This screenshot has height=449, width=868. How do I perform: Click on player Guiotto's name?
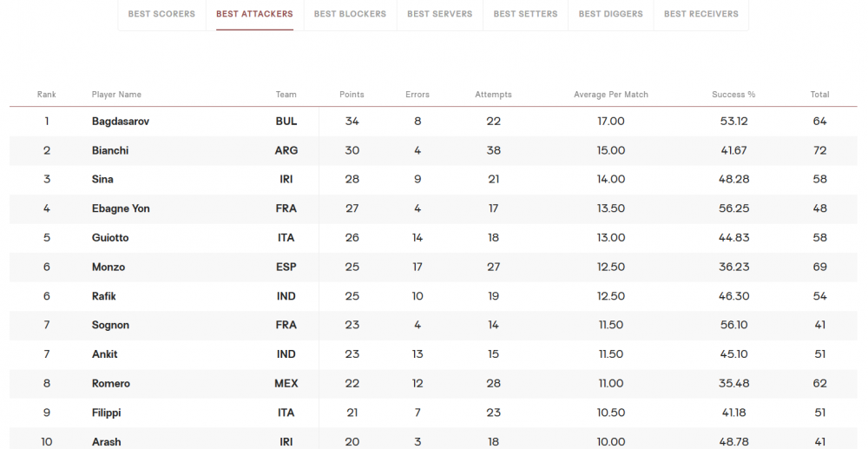[110, 238]
